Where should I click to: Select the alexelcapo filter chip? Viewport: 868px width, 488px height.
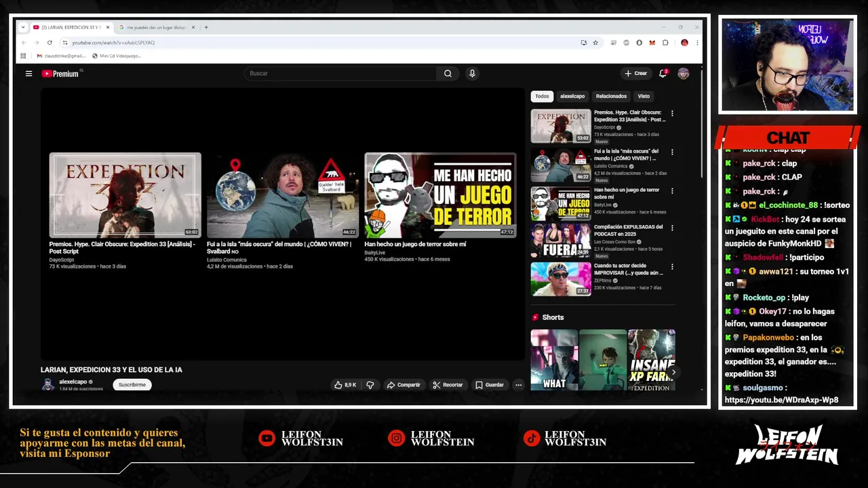coord(572,96)
